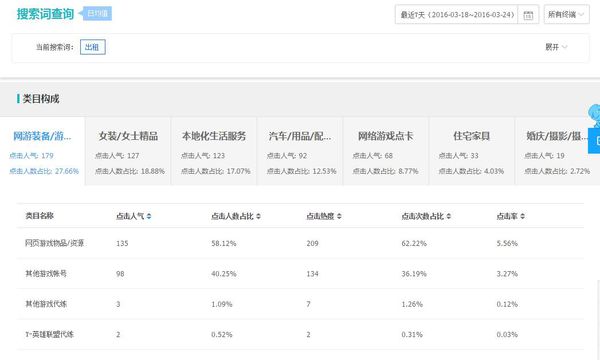This screenshot has height=360, width=600.
Task: Open the 最近7天 date range selector
Action: [457, 15]
